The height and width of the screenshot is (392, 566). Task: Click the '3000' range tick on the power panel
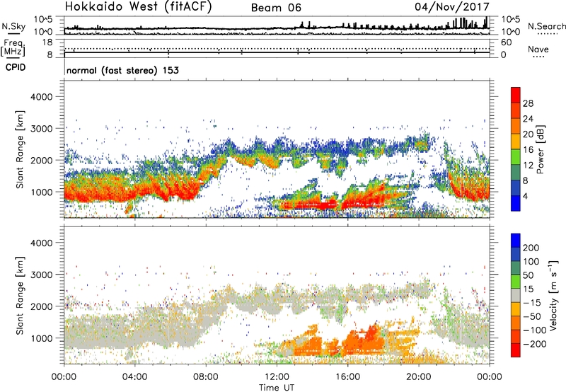coord(42,129)
